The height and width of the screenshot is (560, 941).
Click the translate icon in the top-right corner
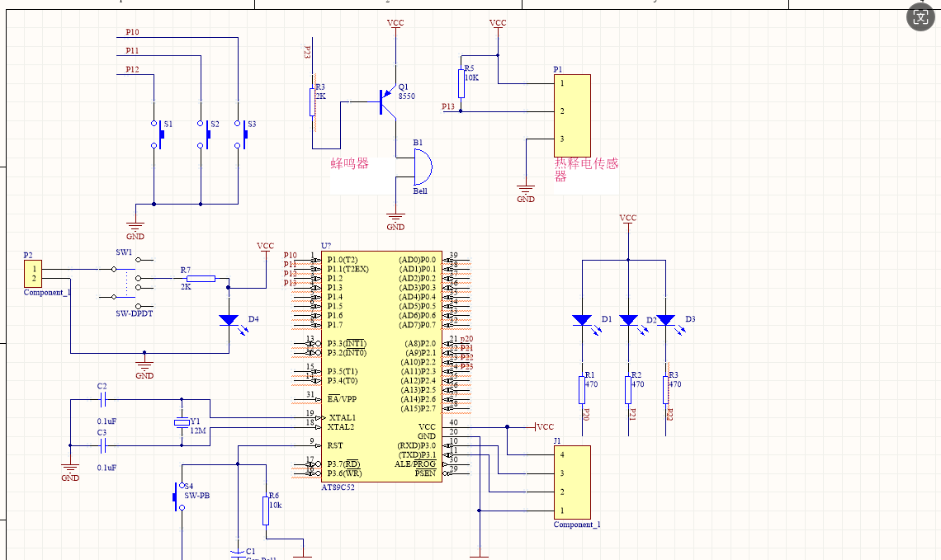tap(920, 16)
